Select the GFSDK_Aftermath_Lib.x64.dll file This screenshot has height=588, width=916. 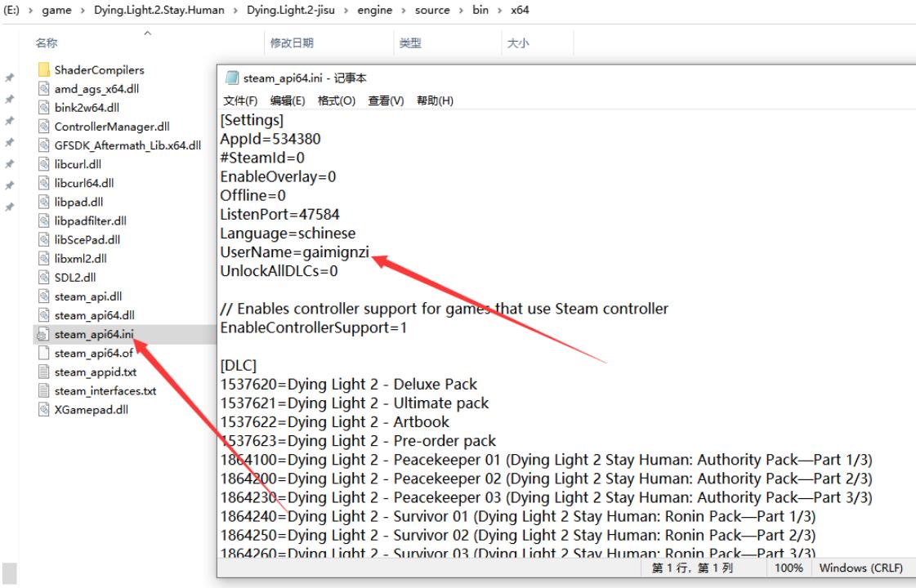[127, 146]
